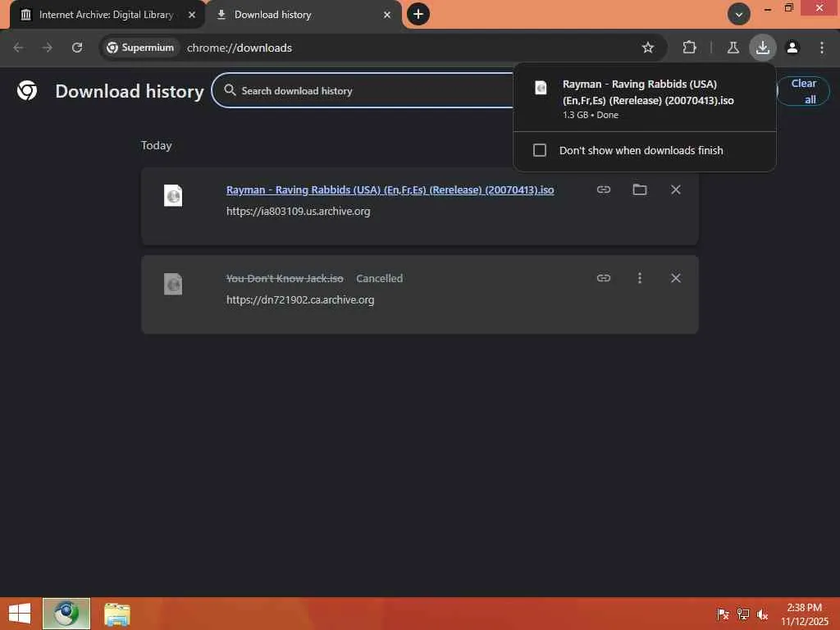Click the taskbar clock showing 2:38 PM
The height and width of the screenshot is (630, 840).
804,614
